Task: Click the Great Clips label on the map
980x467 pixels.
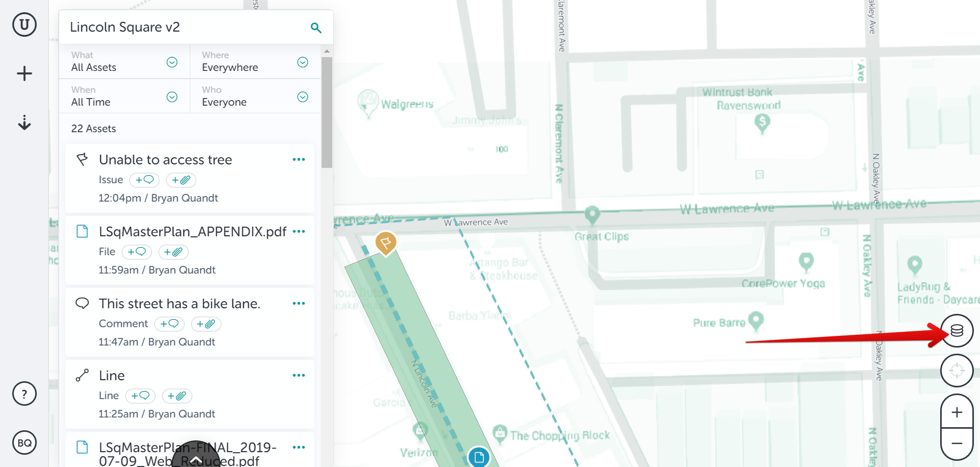Action: (x=601, y=236)
